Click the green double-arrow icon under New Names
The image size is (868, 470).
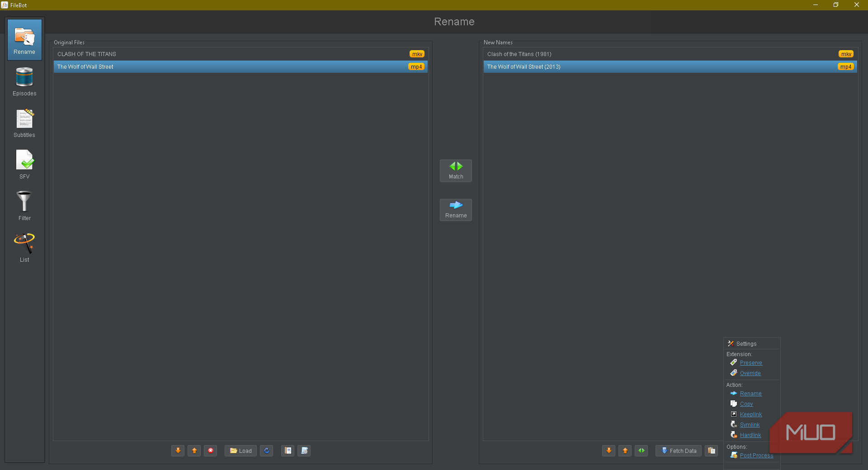point(642,451)
